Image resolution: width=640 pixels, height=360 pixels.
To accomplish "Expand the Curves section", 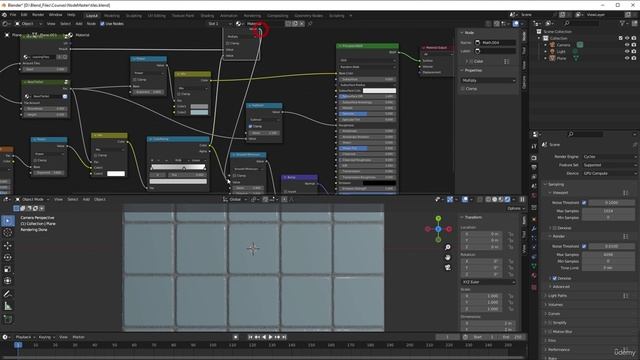I will 554,313.
